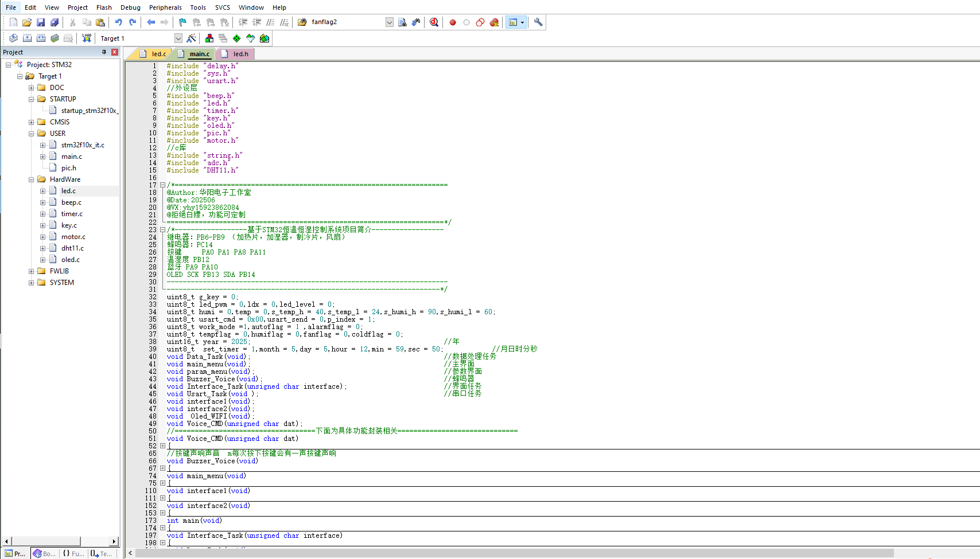Open the Debug menu
This screenshot has height=559, width=980.
pos(130,7)
